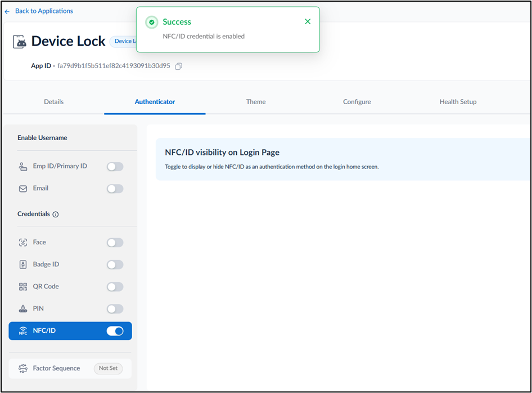Switch to the Details tab

tap(53, 101)
